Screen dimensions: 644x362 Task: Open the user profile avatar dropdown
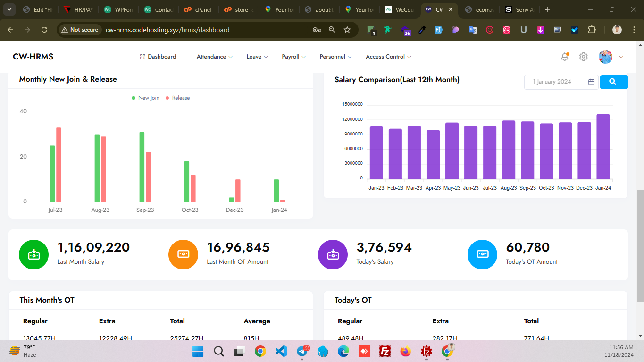coord(611,57)
